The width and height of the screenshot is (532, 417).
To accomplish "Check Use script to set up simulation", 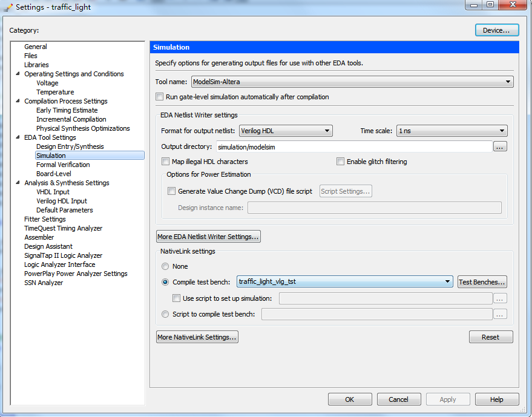I will (177, 298).
